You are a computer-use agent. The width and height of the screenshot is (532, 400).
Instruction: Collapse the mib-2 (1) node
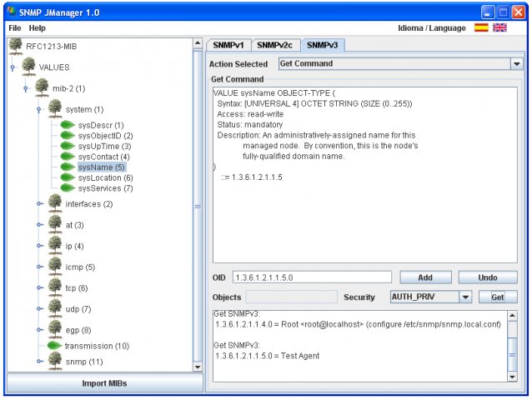[26, 88]
